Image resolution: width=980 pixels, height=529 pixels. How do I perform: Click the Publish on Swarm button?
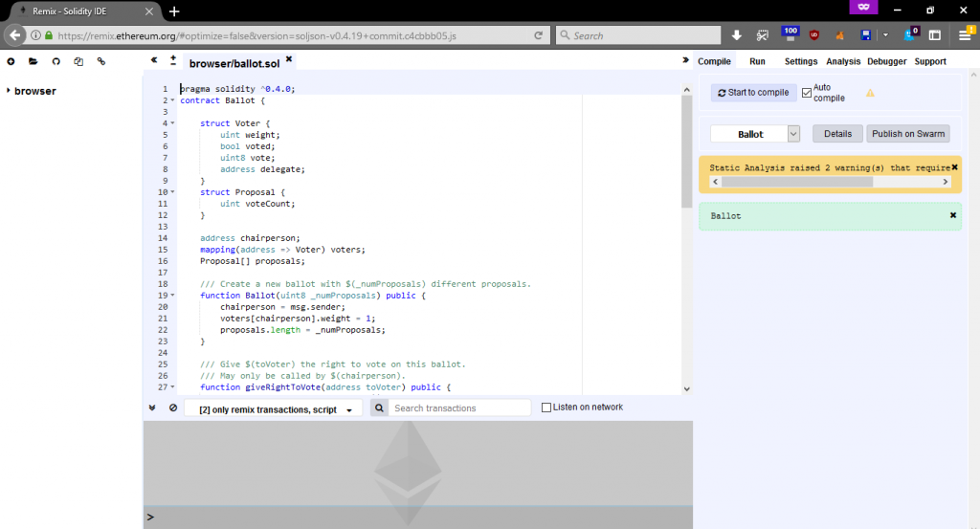pos(908,134)
